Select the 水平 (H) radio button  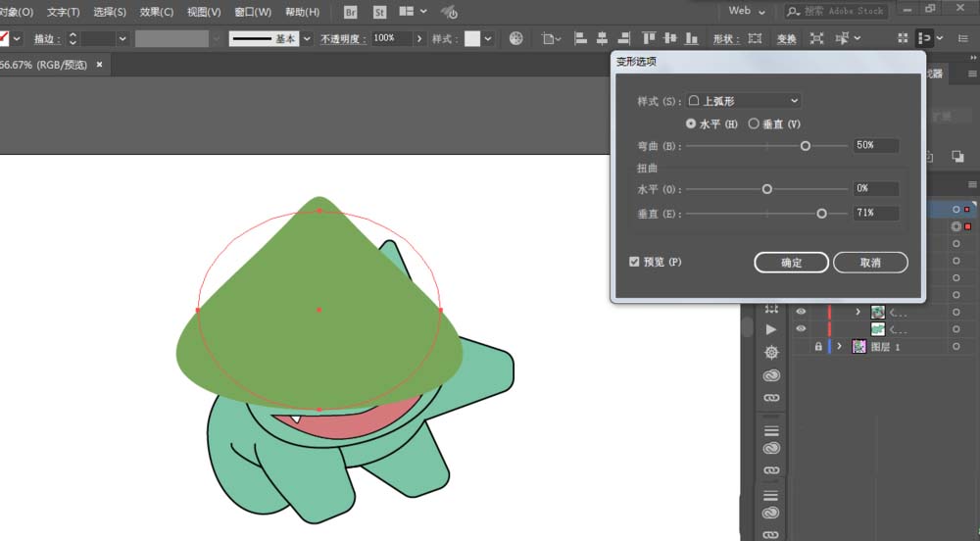[x=691, y=123]
